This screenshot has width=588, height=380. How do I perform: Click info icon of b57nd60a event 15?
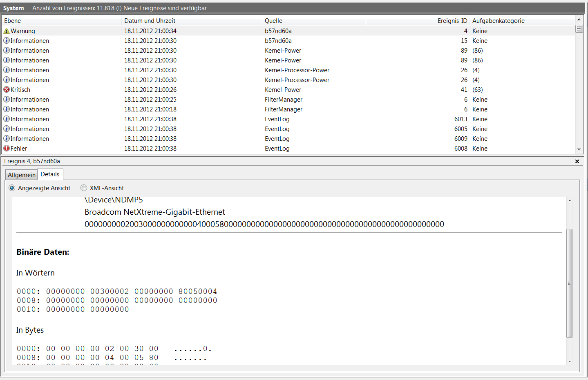[7, 41]
